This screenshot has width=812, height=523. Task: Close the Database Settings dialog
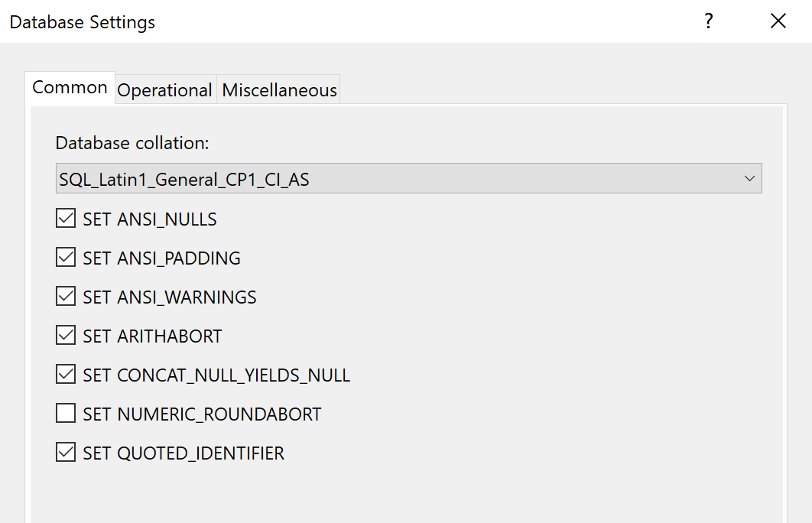tap(778, 21)
